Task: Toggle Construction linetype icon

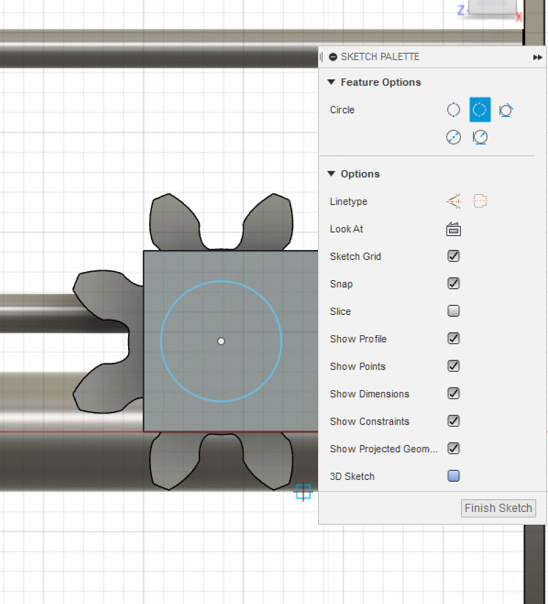Action: 454,201
